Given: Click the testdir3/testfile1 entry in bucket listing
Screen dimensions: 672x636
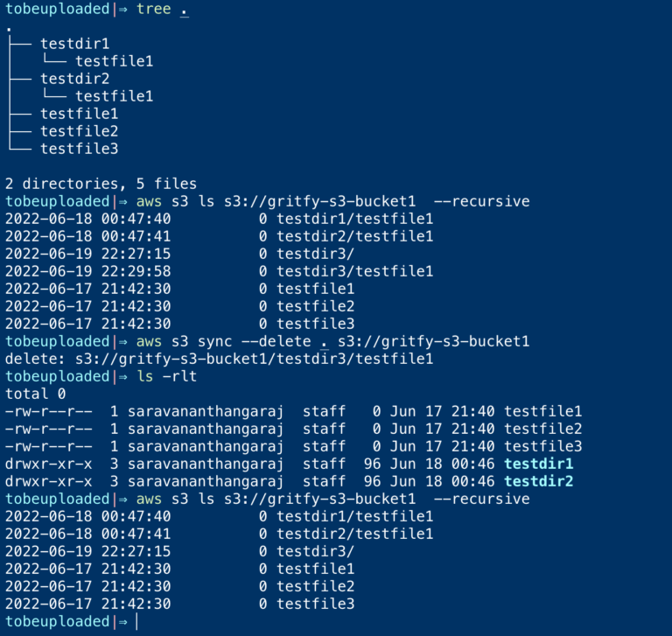Looking at the screenshot, I should coord(354,271).
